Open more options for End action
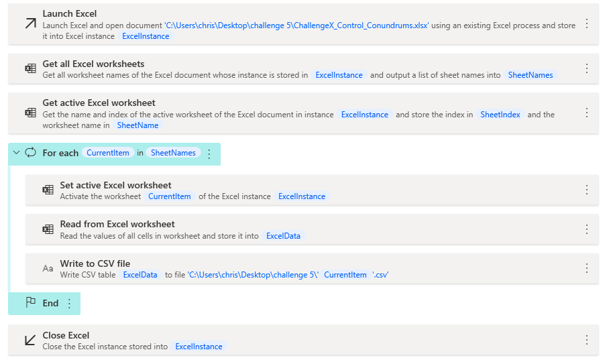The height and width of the screenshot is (364, 611). click(x=69, y=304)
